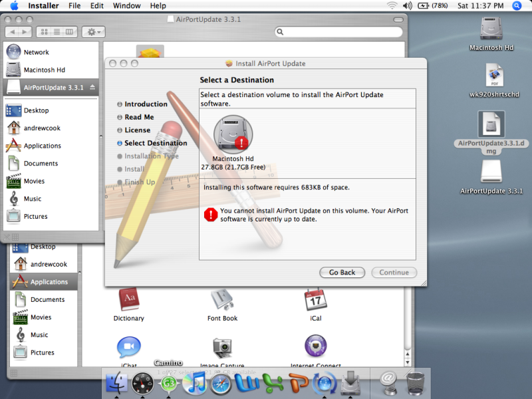Click the clock reading Sat 11:37 PM
Image resolution: width=532 pixels, height=399 pixels.
[480, 5]
